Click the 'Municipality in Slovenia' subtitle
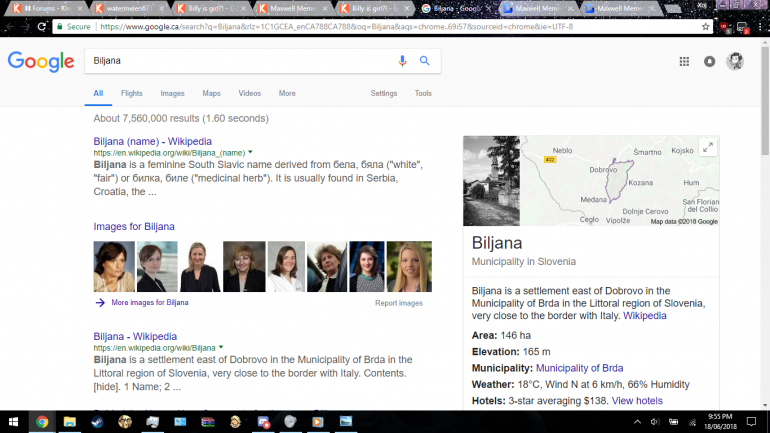This screenshot has height=433, width=770. (x=523, y=262)
